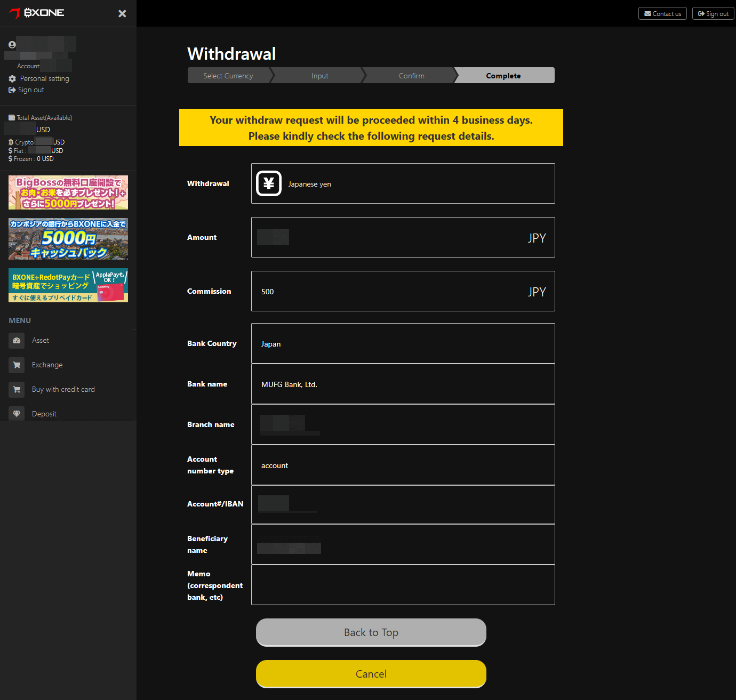This screenshot has height=700, width=736.
Task: Open Buy with credit card menu
Action: pyautogui.click(x=63, y=390)
